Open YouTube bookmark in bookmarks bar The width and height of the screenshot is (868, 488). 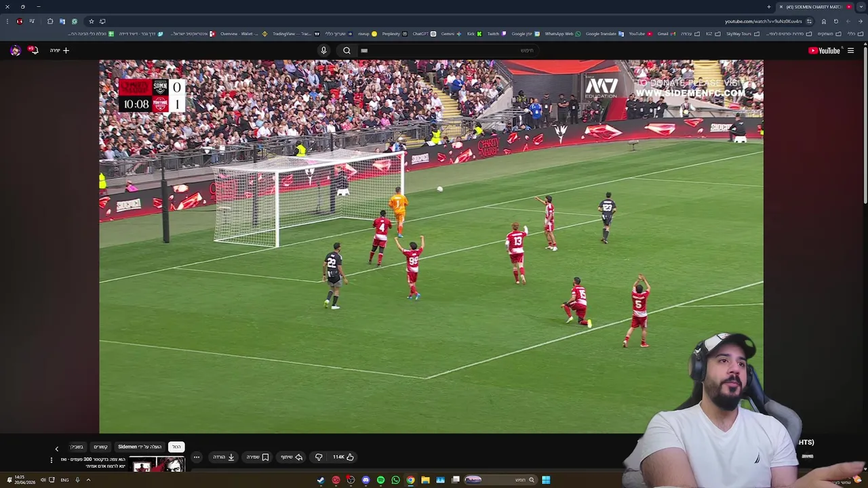[641, 33]
